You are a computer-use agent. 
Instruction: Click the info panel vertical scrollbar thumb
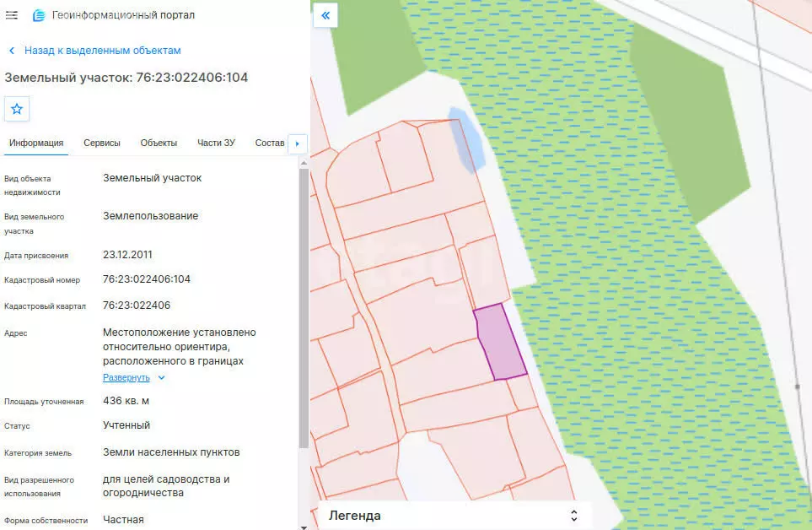(x=304, y=308)
